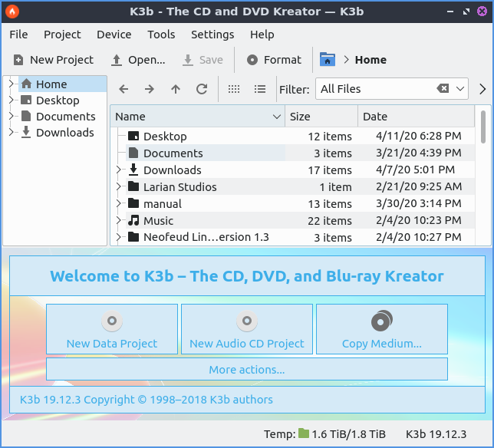Open the Settings menu
This screenshot has height=448, width=494.
tap(212, 35)
